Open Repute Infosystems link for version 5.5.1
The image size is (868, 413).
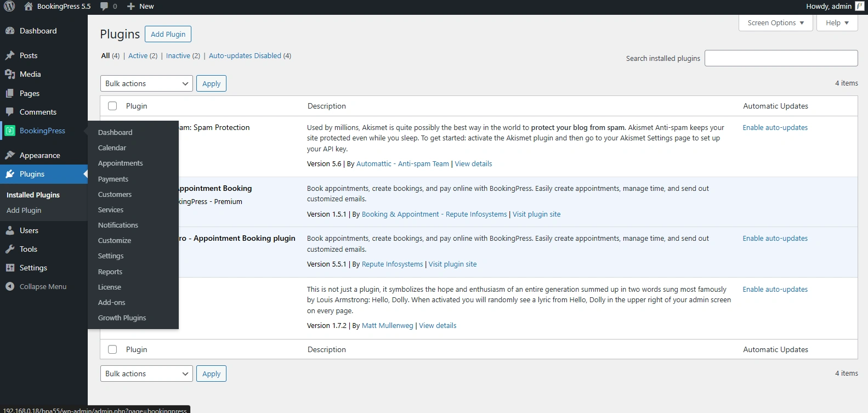(392, 264)
